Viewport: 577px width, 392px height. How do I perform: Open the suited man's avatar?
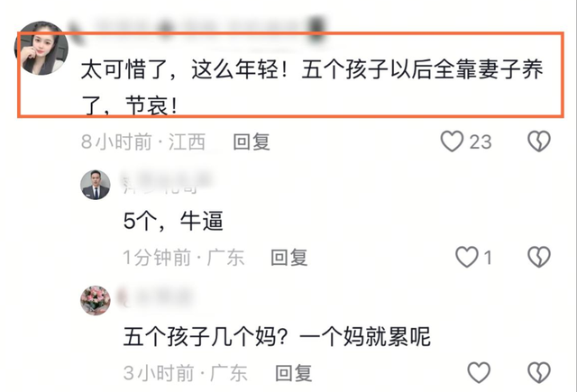point(96,185)
